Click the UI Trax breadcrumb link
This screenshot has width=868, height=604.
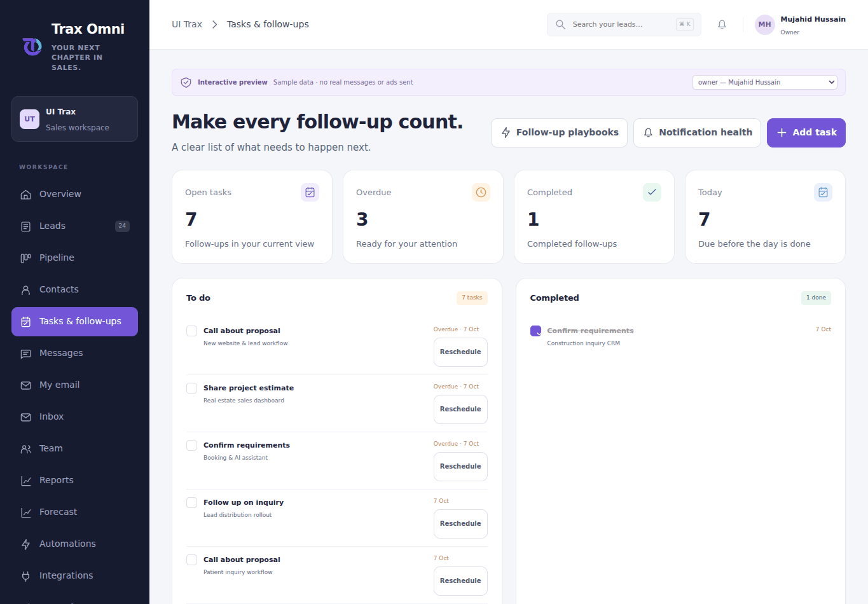pyautogui.click(x=187, y=24)
